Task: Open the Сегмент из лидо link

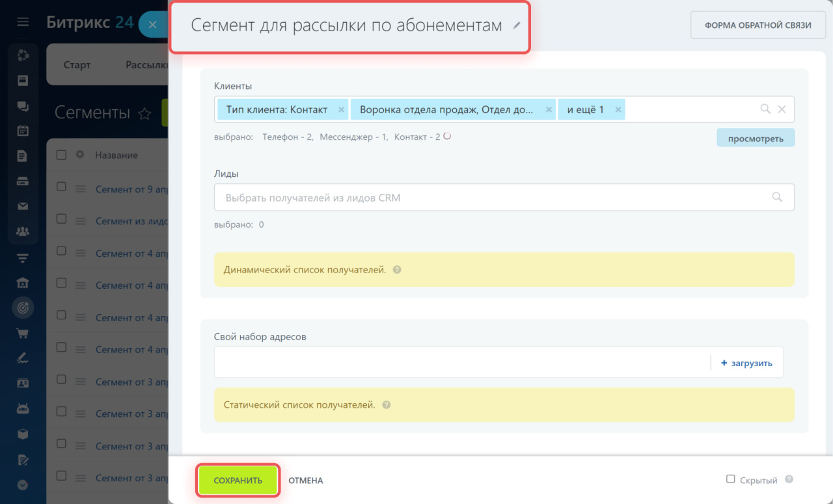Action: [x=131, y=221]
